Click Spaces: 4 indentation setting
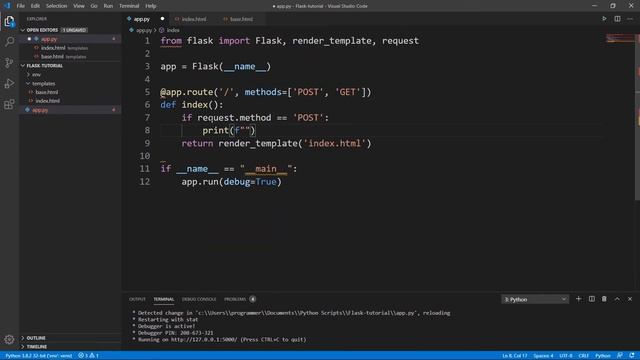640x360 pixels. tap(543, 356)
